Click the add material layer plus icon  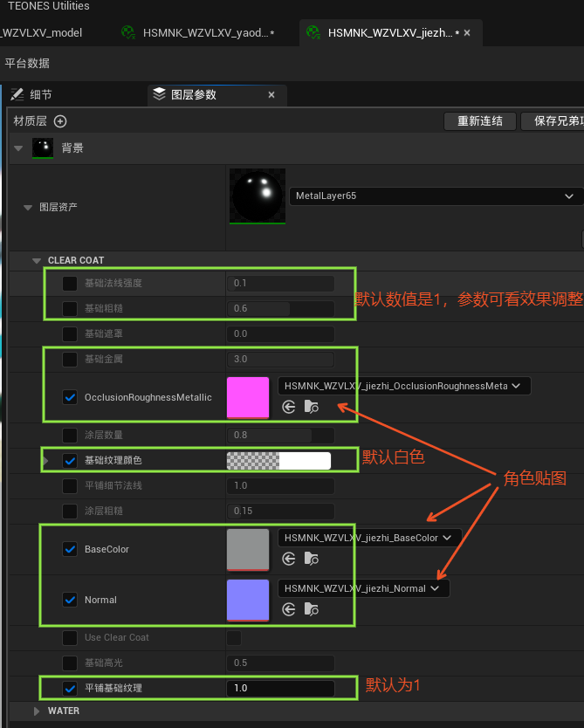[x=60, y=121]
